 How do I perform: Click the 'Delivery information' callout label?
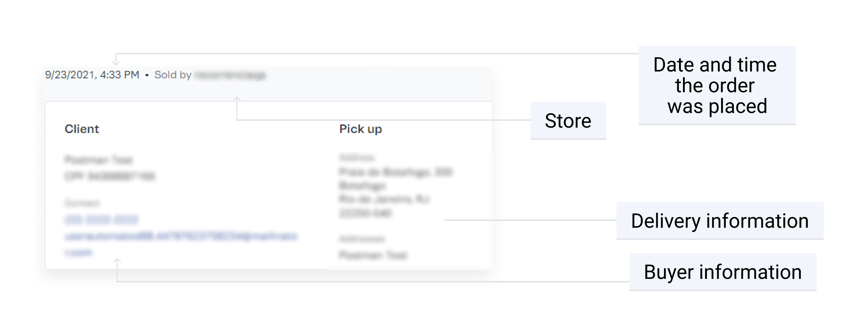point(720,221)
